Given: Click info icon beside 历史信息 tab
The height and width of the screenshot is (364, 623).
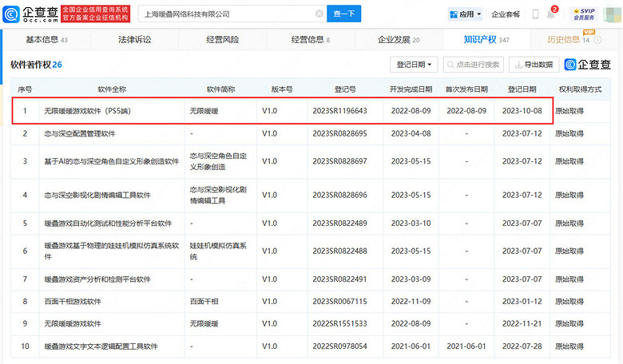Looking at the screenshot, I should (597, 39).
